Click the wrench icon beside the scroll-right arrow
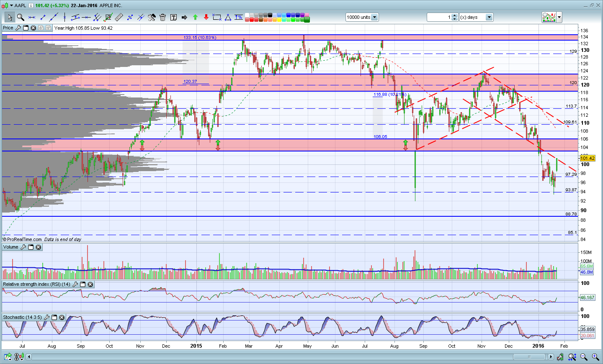 [x=560, y=357]
